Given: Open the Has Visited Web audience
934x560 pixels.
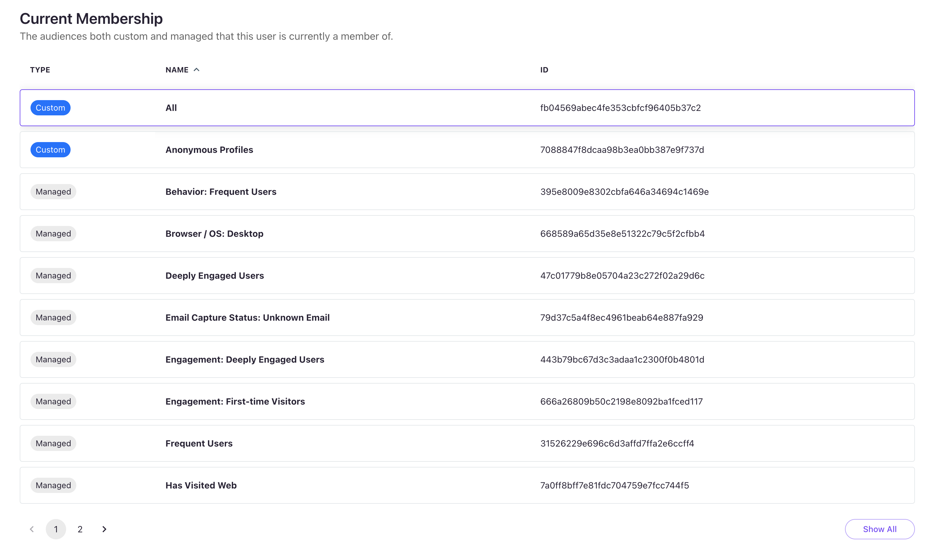Looking at the screenshot, I should tap(201, 485).
